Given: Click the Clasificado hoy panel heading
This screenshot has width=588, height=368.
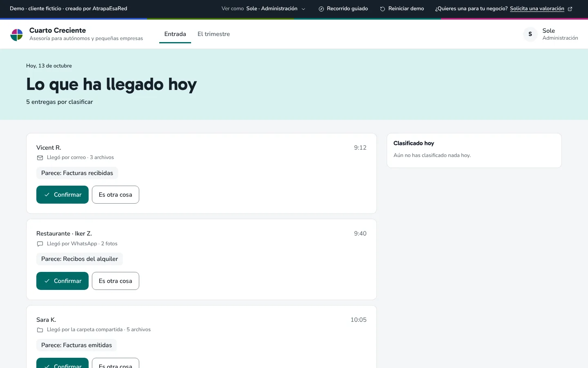Looking at the screenshot, I should click(x=414, y=143).
